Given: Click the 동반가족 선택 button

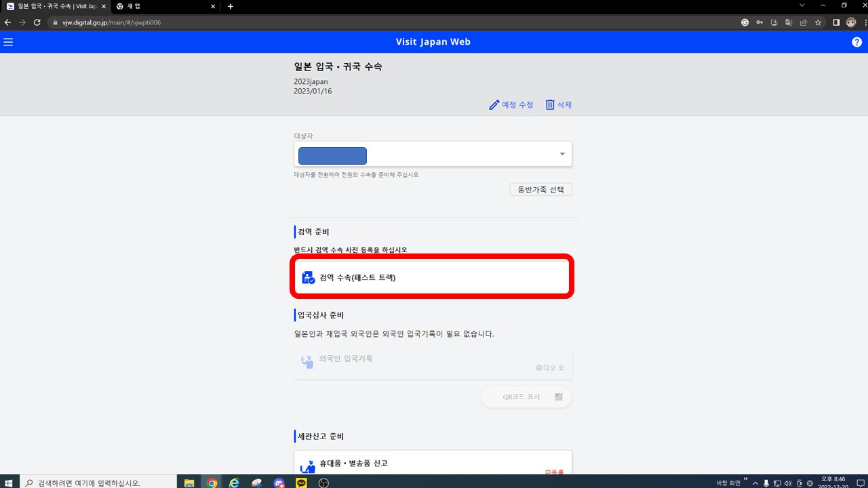Looking at the screenshot, I should click(540, 190).
